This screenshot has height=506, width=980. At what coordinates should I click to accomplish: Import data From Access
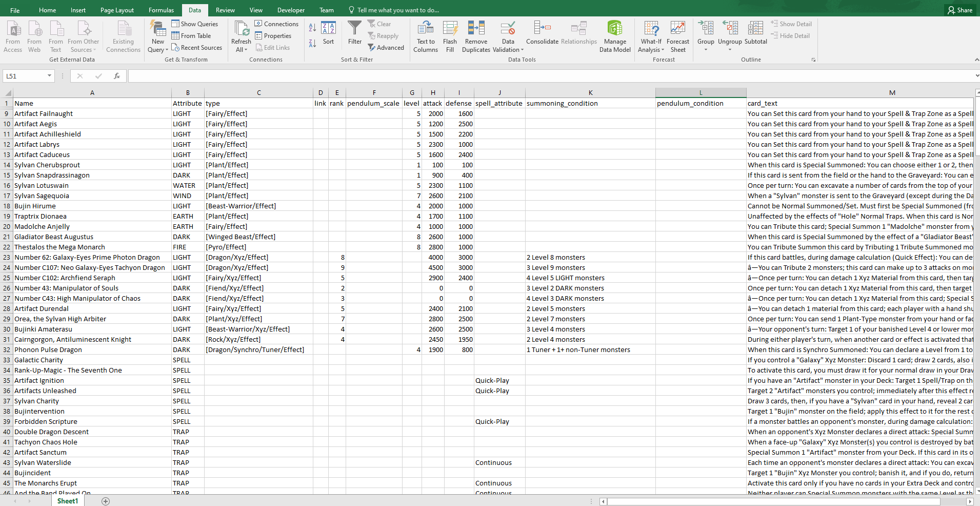pyautogui.click(x=13, y=36)
